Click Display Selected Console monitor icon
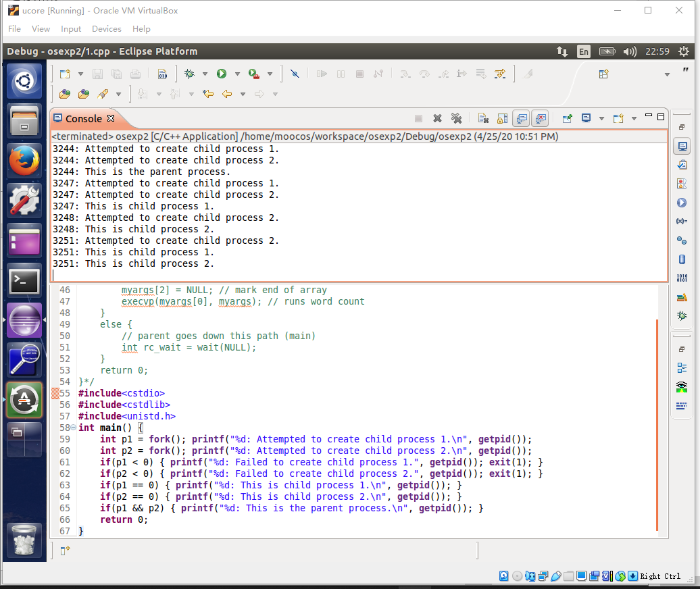700x589 pixels. tap(586, 118)
